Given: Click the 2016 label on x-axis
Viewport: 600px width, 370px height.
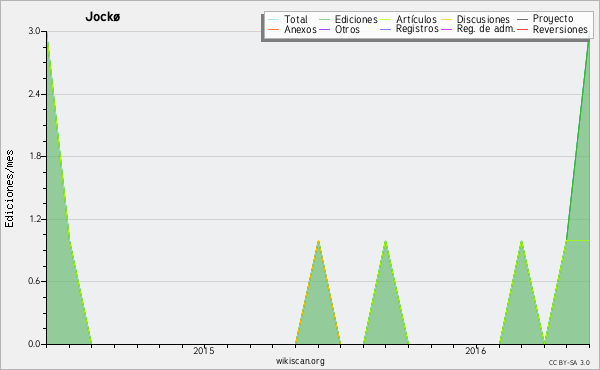Looking at the screenshot, I should [475, 351].
